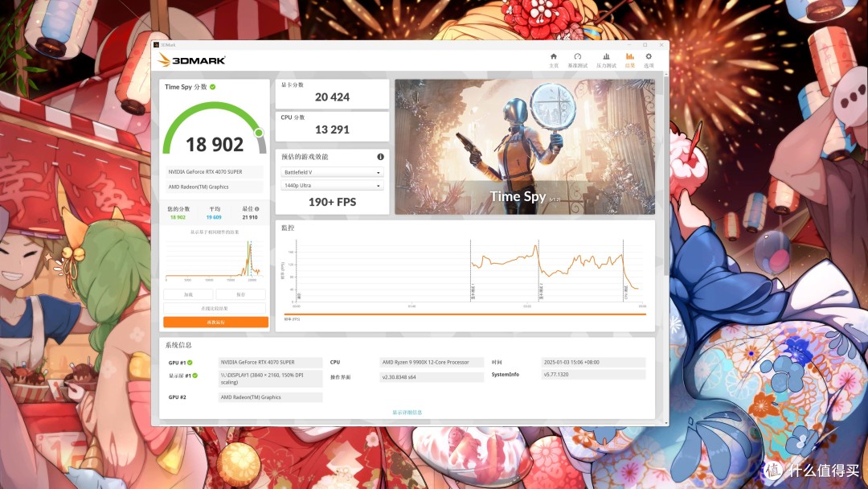Click the 190+ FPS estimate
868x489 pixels.
(x=332, y=202)
